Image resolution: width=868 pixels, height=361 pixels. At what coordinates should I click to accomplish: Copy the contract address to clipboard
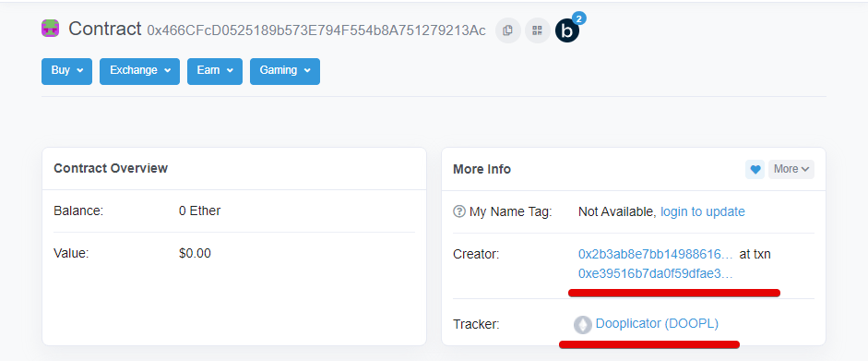[x=507, y=30]
